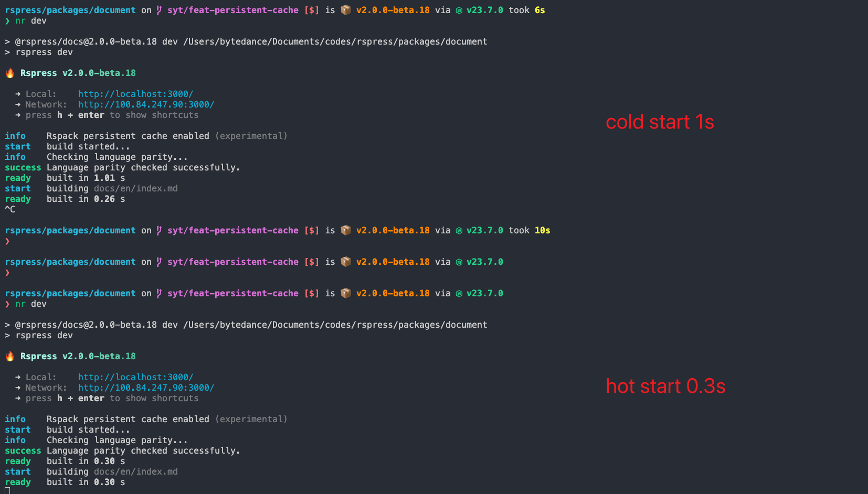868x494 pixels.
Task: Click the docs/en/index.md path above 'built in 0.26 s'
Action: [135, 188]
